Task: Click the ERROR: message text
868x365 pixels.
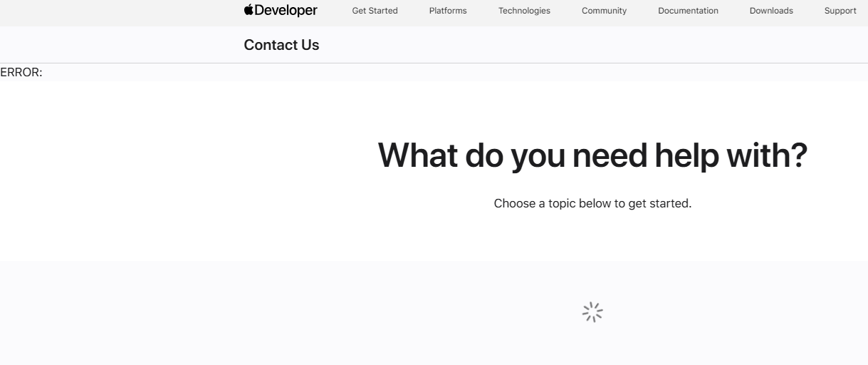Action: pyautogui.click(x=21, y=72)
